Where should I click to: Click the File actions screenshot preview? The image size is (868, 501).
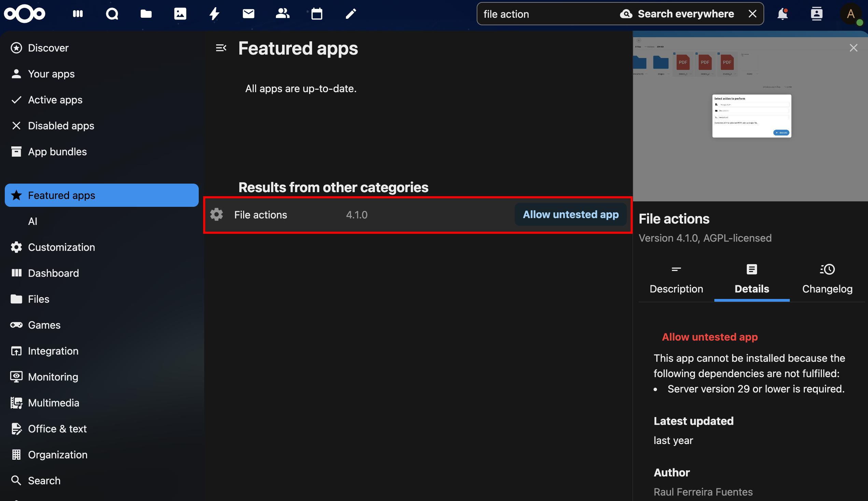(750, 117)
